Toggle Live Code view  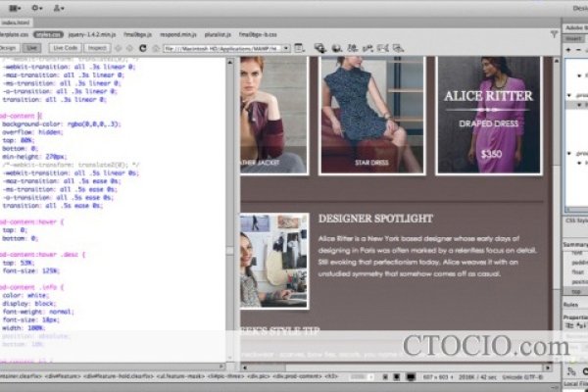coord(67,47)
